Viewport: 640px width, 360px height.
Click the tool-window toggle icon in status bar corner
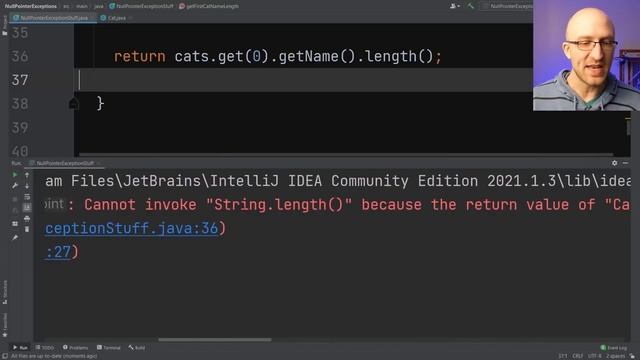pos(4,356)
